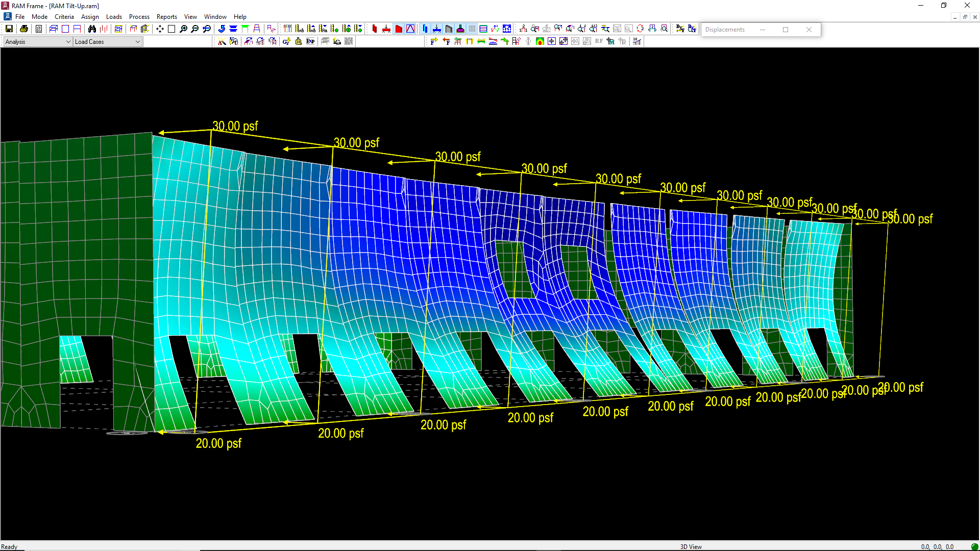This screenshot has height=551, width=980.
Task: Click the Print icon in toolbar
Action: coord(23,29)
